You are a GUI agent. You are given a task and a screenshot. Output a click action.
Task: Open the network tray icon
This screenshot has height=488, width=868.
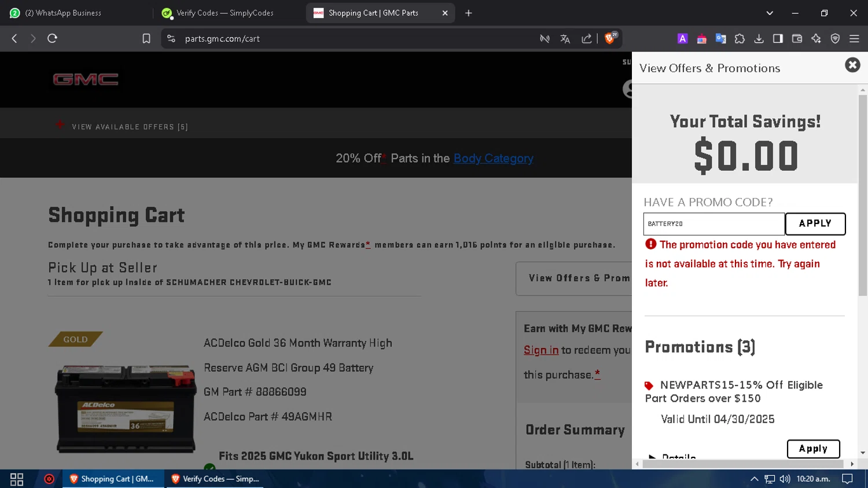click(x=770, y=479)
